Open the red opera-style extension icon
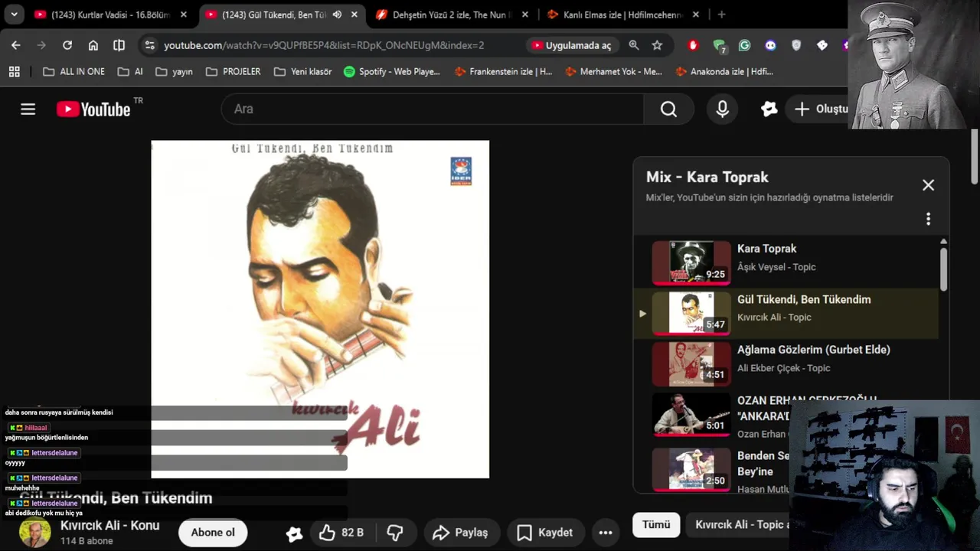 [694, 45]
